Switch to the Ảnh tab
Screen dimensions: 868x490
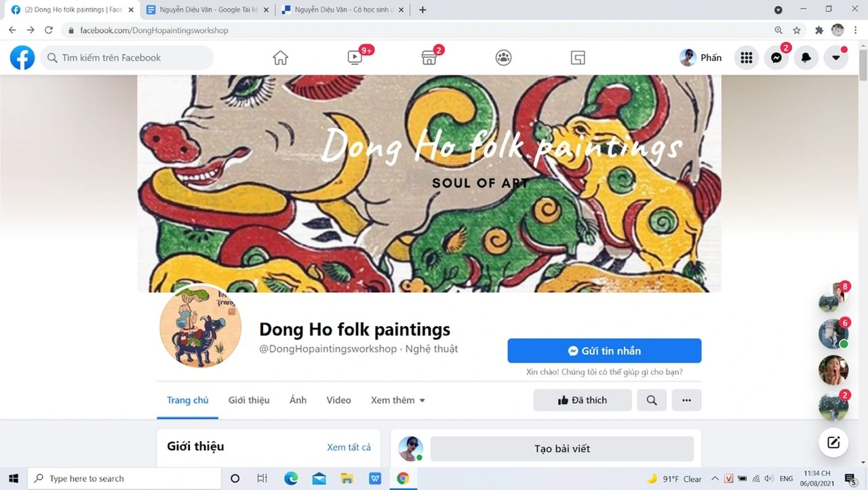tap(298, 400)
